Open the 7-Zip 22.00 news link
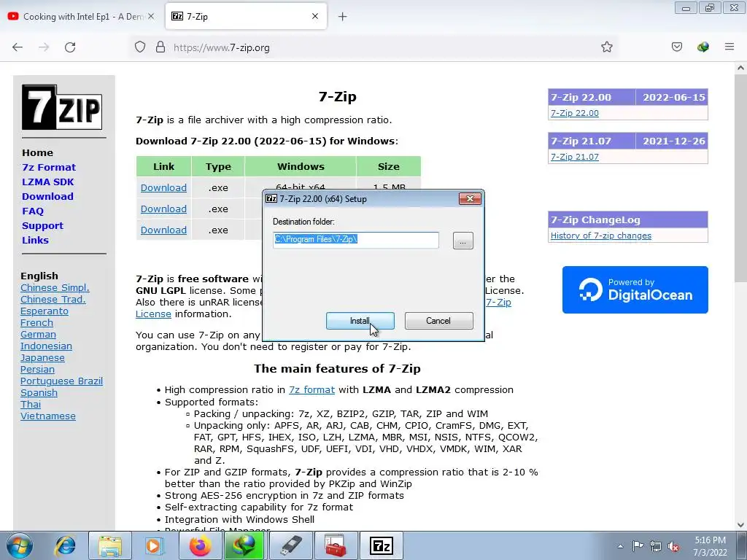Image resolution: width=747 pixels, height=560 pixels. coord(575,113)
